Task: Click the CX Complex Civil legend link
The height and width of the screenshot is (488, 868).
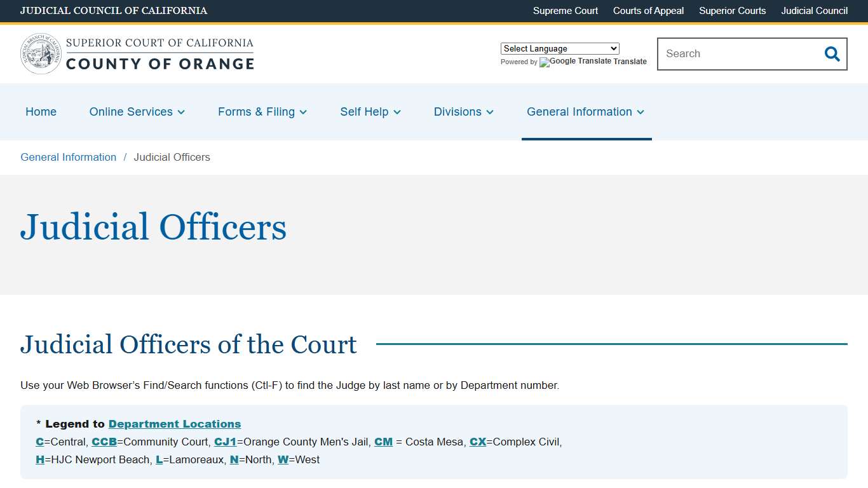Action: coord(478,442)
